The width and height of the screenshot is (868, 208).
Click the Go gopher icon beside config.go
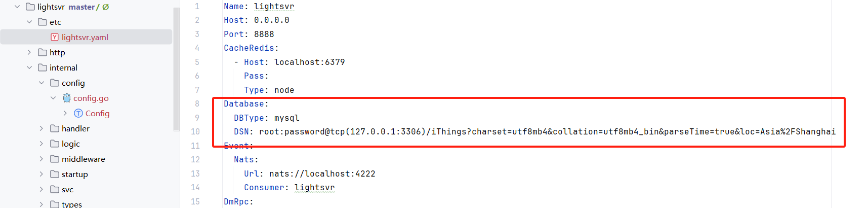[x=66, y=98]
